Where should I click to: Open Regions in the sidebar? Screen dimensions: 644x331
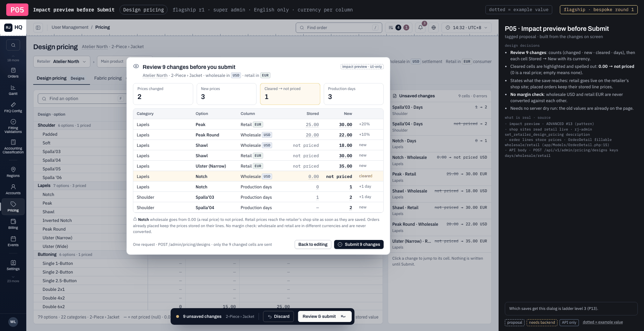point(13,172)
